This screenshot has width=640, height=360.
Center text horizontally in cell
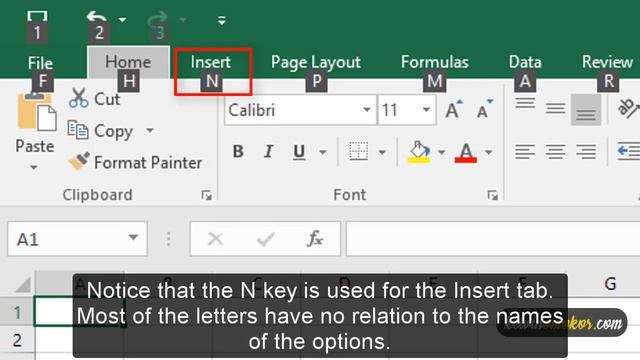556,152
